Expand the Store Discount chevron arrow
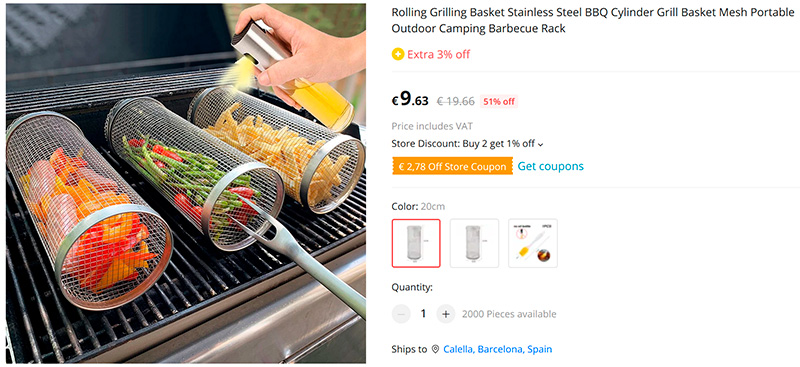Screen dimensions: 800x367 (x=541, y=144)
